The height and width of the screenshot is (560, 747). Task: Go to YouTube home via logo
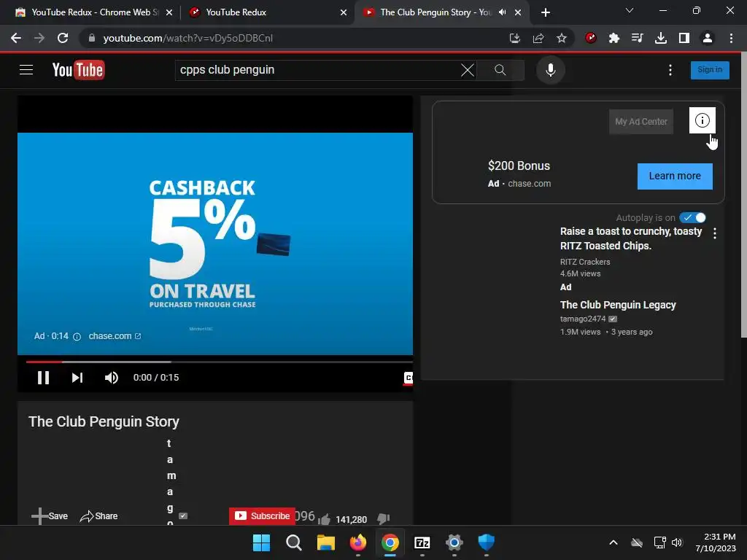[78, 70]
